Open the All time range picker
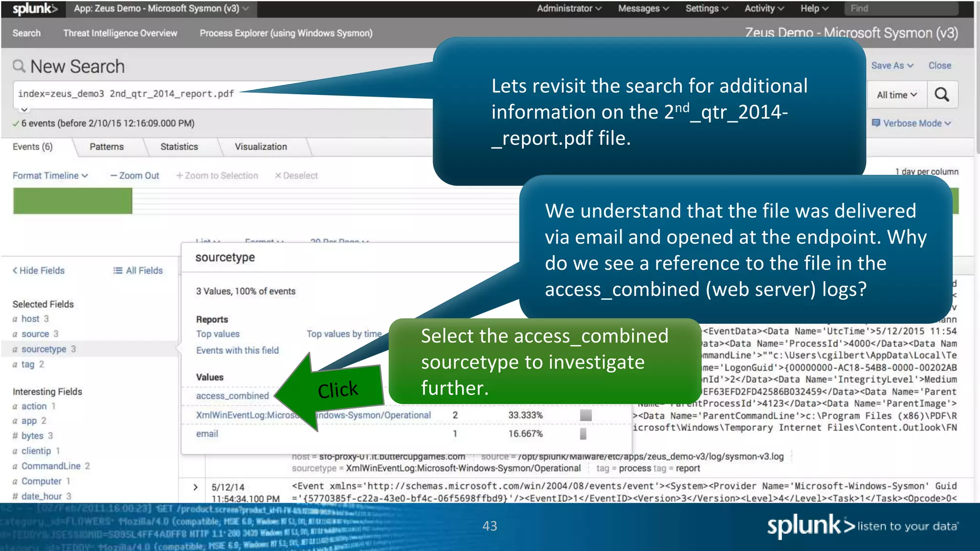The width and height of the screenshot is (980, 551). click(897, 95)
